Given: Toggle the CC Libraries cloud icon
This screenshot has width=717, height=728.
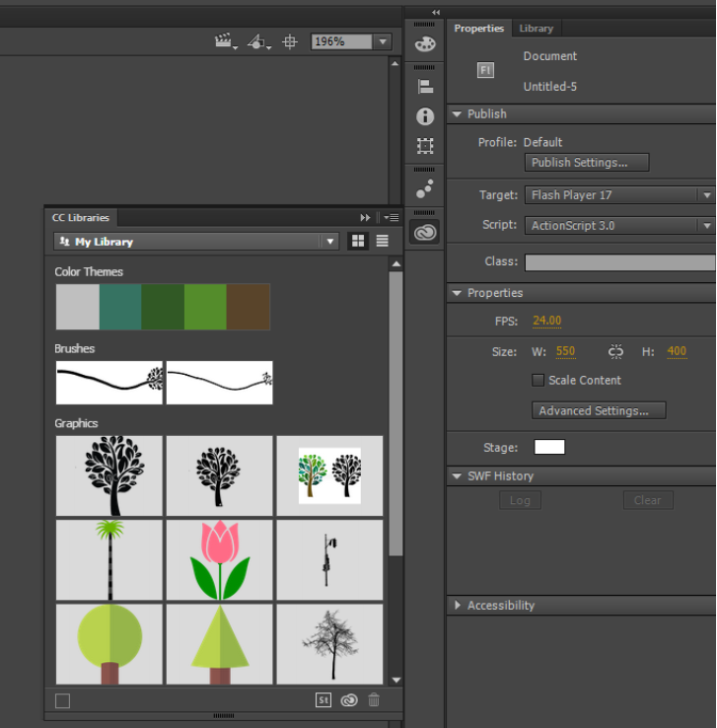Looking at the screenshot, I should pos(425,232).
